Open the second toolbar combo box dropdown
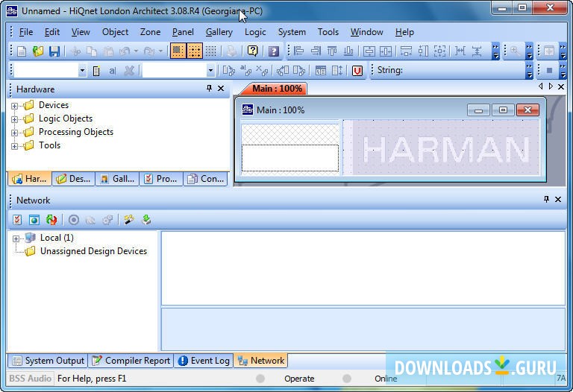Viewport: 573px width, 392px height. point(210,71)
